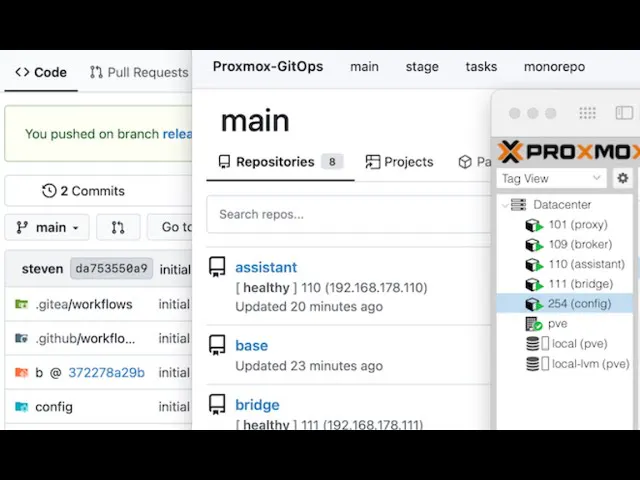Open the .github/workflo... folder
Viewport: 640px width, 480px height.
point(85,338)
